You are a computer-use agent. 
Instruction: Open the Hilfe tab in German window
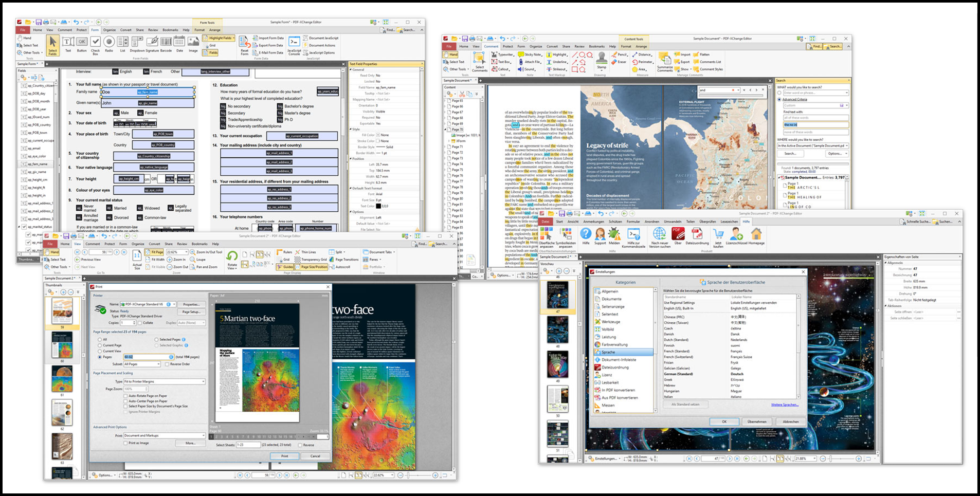[x=746, y=222]
